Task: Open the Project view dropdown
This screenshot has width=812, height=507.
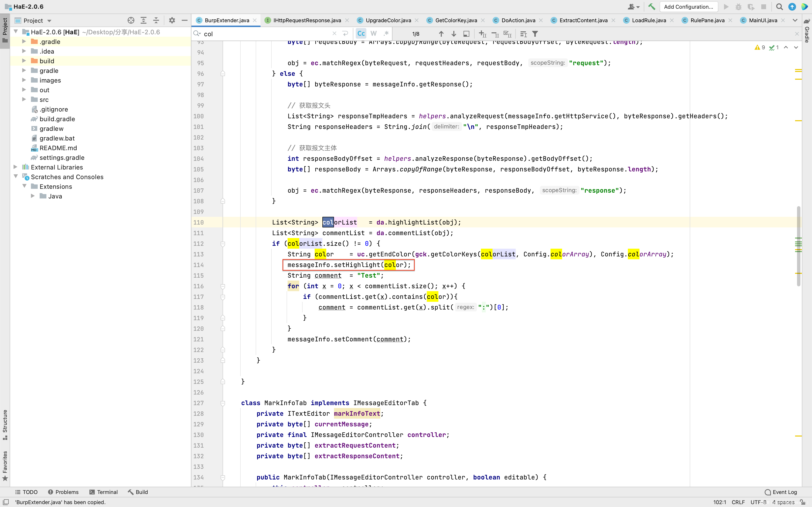Action: pyautogui.click(x=49, y=21)
